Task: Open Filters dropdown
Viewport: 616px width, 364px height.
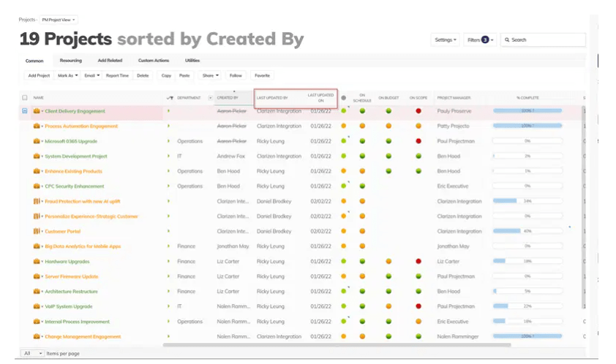Action: pyautogui.click(x=480, y=39)
